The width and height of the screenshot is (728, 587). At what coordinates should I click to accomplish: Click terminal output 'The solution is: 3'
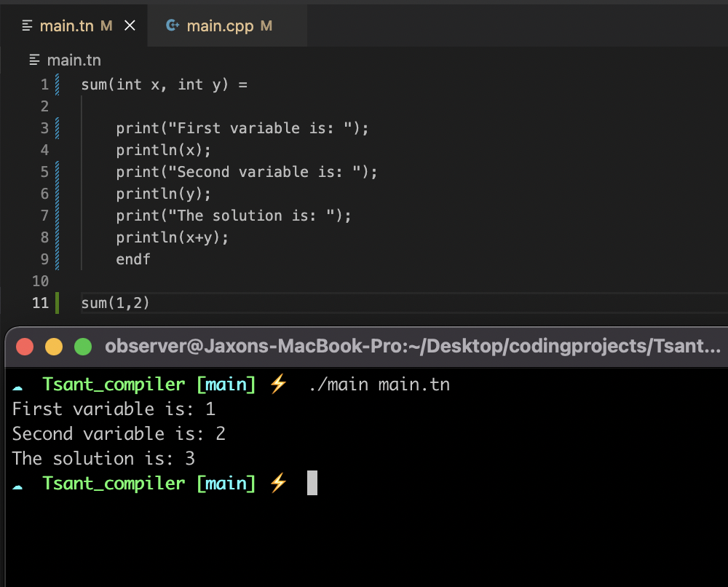[103, 458]
